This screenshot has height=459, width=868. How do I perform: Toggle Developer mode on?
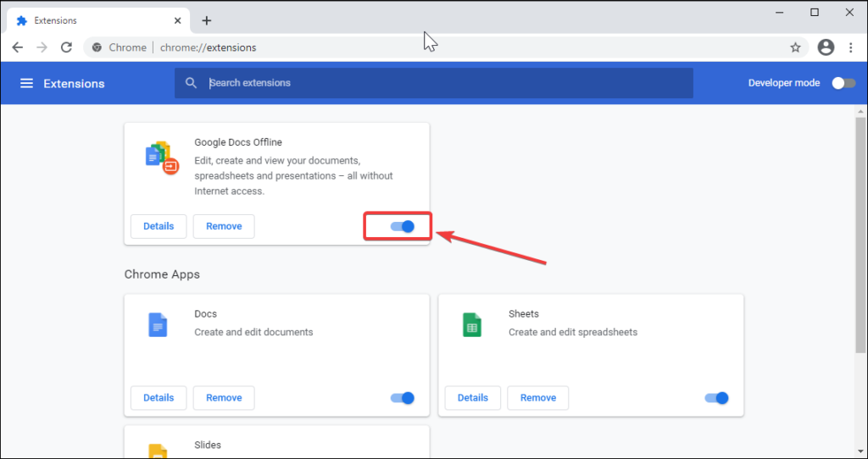[x=843, y=83]
